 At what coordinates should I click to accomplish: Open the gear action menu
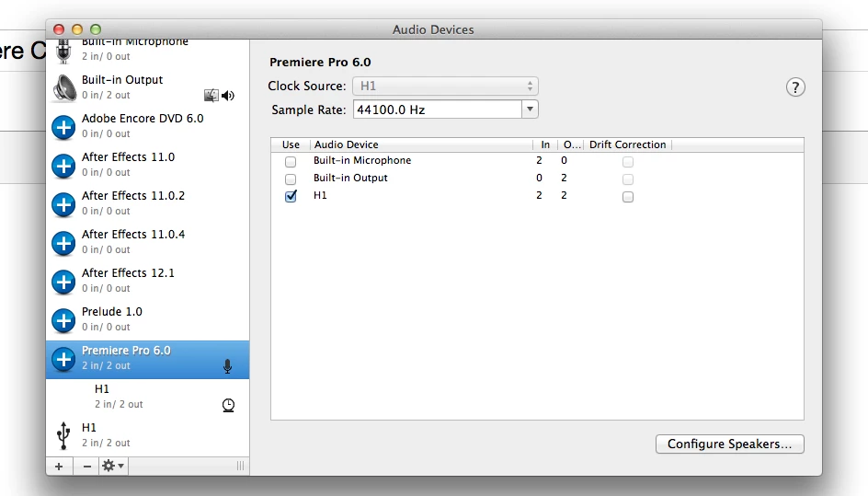click(113, 466)
